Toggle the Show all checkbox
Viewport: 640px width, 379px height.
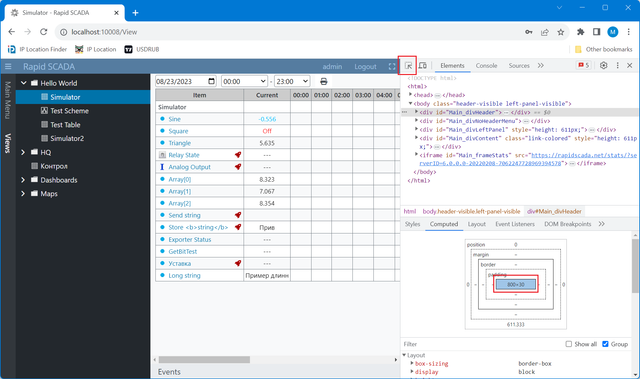569,344
